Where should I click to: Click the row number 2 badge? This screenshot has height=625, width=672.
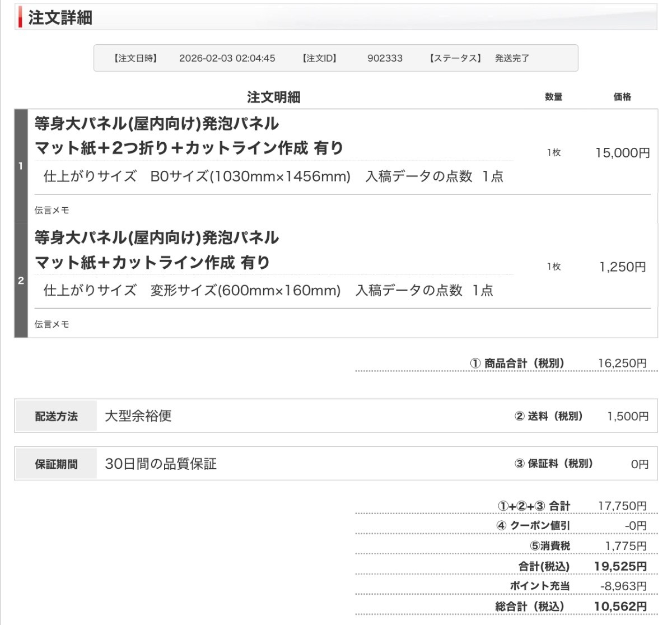[x=21, y=281]
